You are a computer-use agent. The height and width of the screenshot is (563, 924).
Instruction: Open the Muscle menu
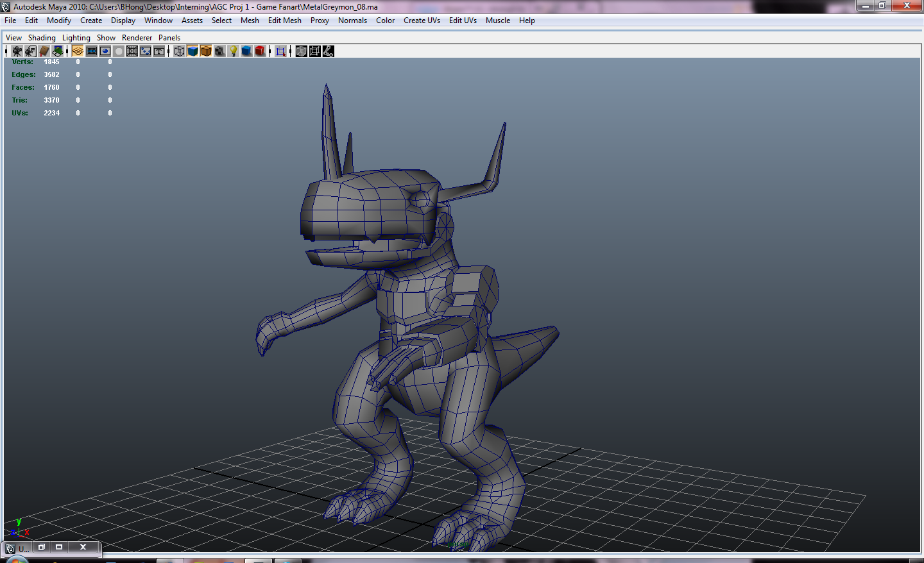[498, 21]
